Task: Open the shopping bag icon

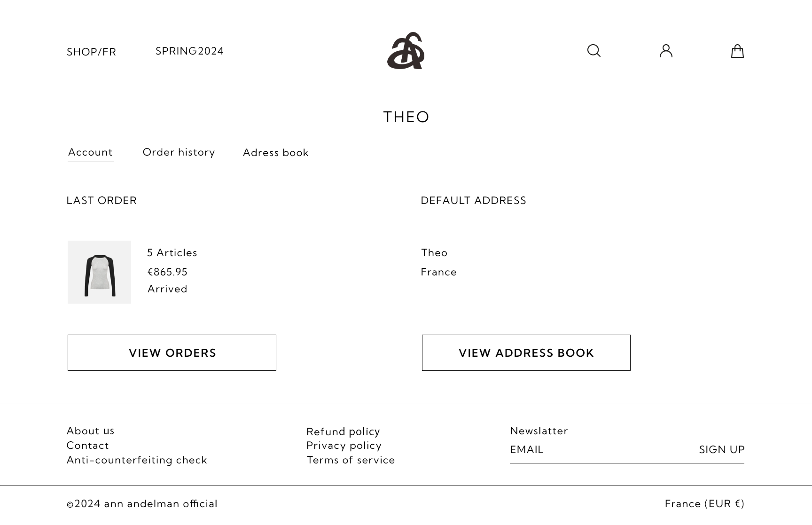Action: pos(737,51)
